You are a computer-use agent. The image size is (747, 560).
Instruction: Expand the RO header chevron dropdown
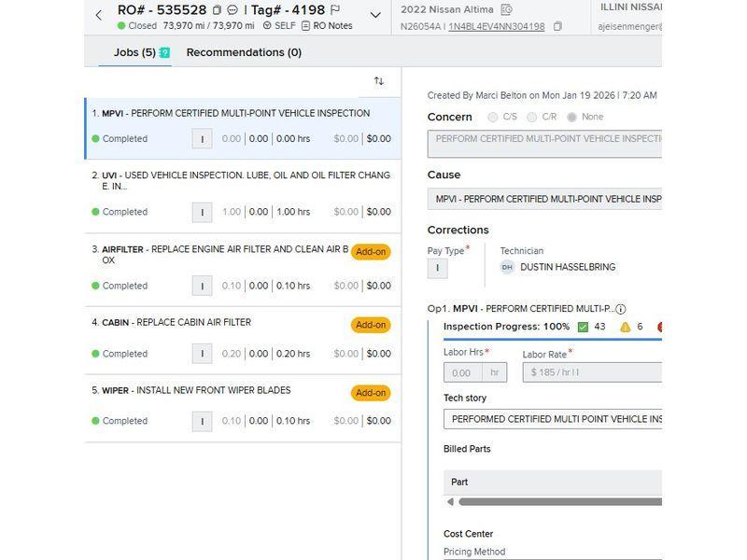(x=375, y=15)
